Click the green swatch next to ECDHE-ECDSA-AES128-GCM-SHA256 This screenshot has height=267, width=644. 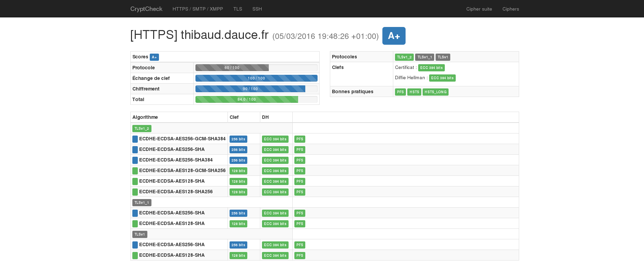[135, 171]
